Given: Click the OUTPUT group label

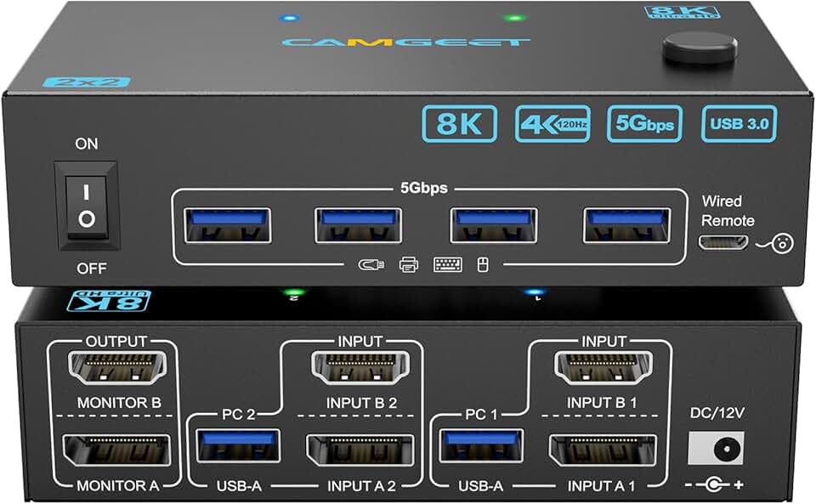Looking at the screenshot, I should tap(116, 341).
